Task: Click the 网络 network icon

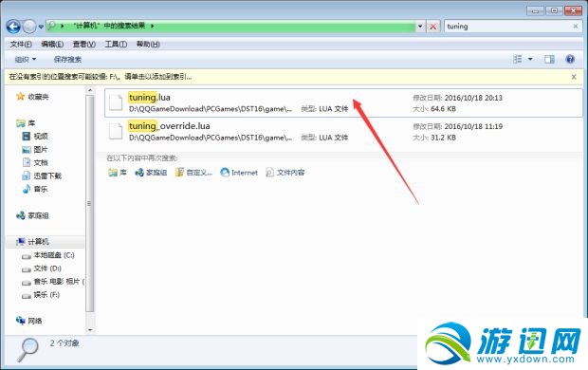Action: click(x=20, y=321)
